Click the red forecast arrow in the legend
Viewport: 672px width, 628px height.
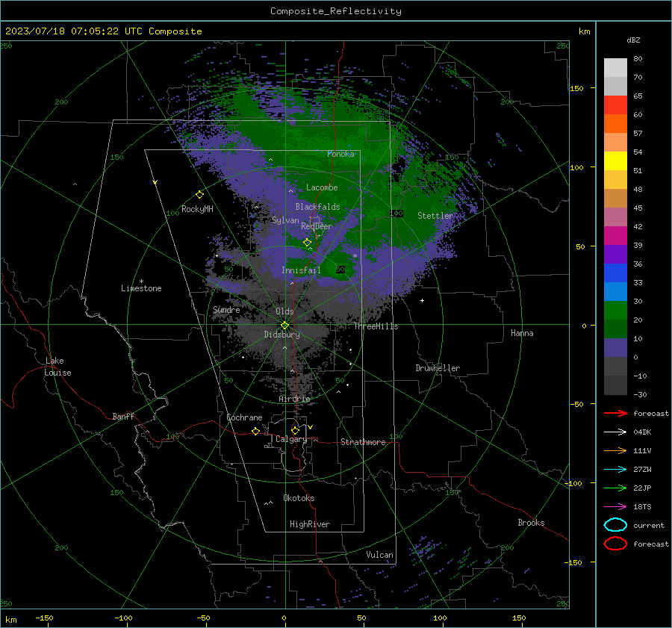615,413
